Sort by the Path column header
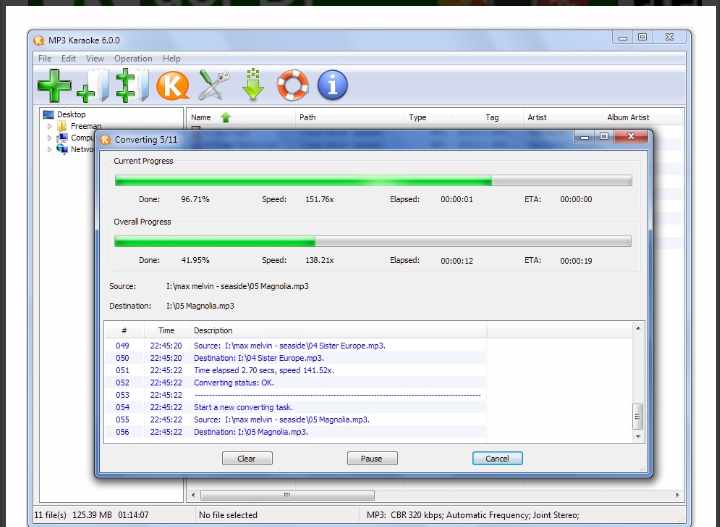The image size is (720, 527). tap(307, 118)
